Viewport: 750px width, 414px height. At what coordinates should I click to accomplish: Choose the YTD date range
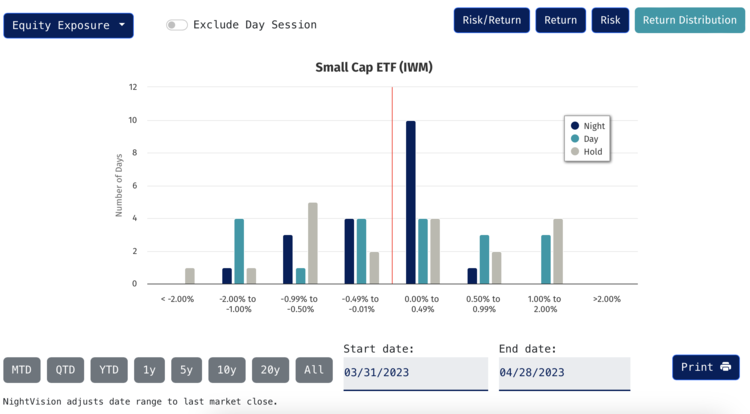pyautogui.click(x=109, y=370)
